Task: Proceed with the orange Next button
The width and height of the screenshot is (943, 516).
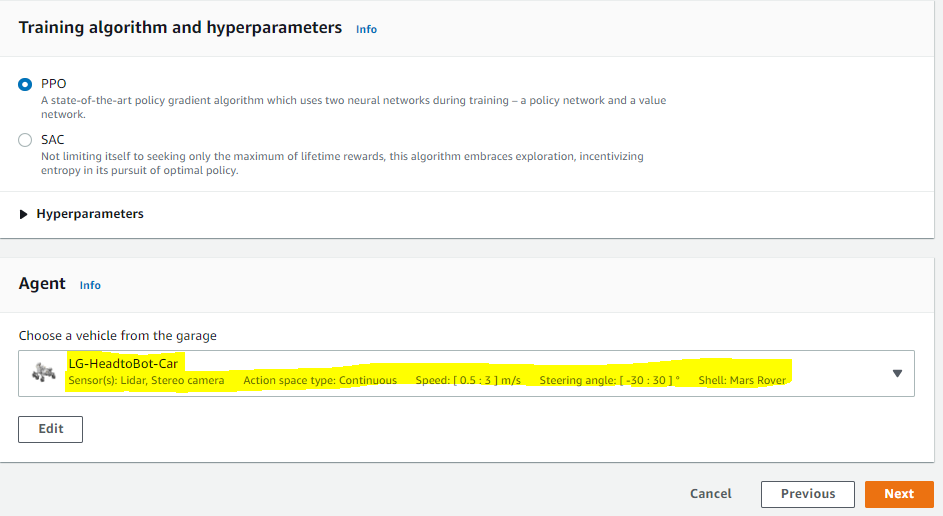Action: coord(899,494)
